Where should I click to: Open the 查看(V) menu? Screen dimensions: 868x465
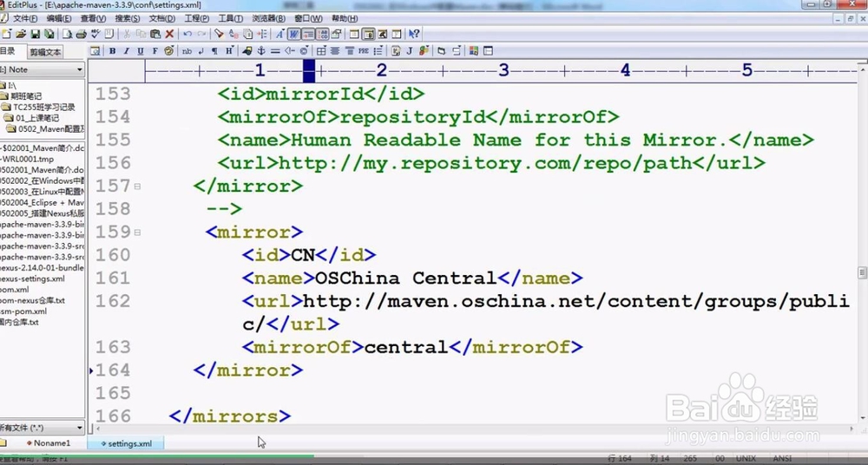point(93,19)
